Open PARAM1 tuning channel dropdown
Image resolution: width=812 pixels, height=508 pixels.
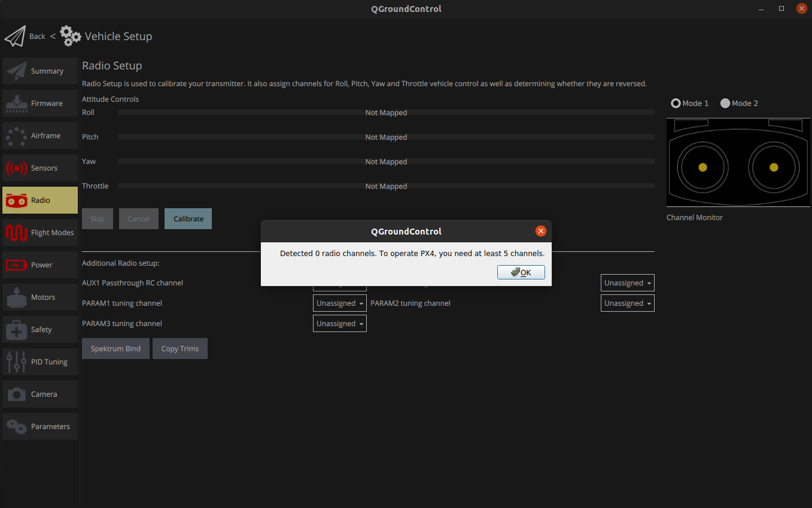[340, 303]
